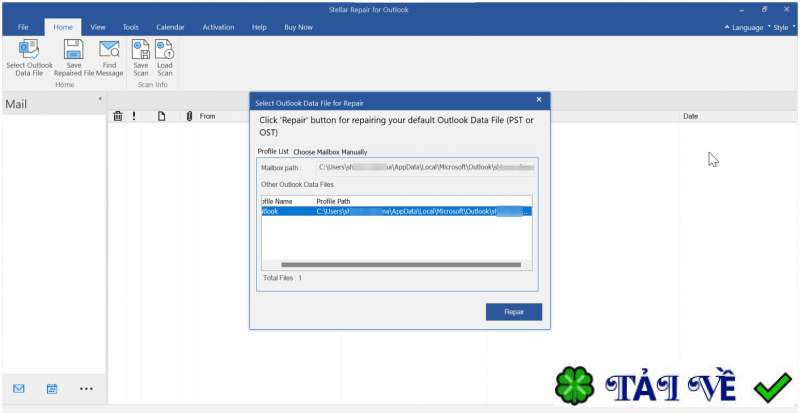Click the importance exclamation column icon
Image resolution: width=800 pixels, height=413 pixels.
[x=134, y=116]
